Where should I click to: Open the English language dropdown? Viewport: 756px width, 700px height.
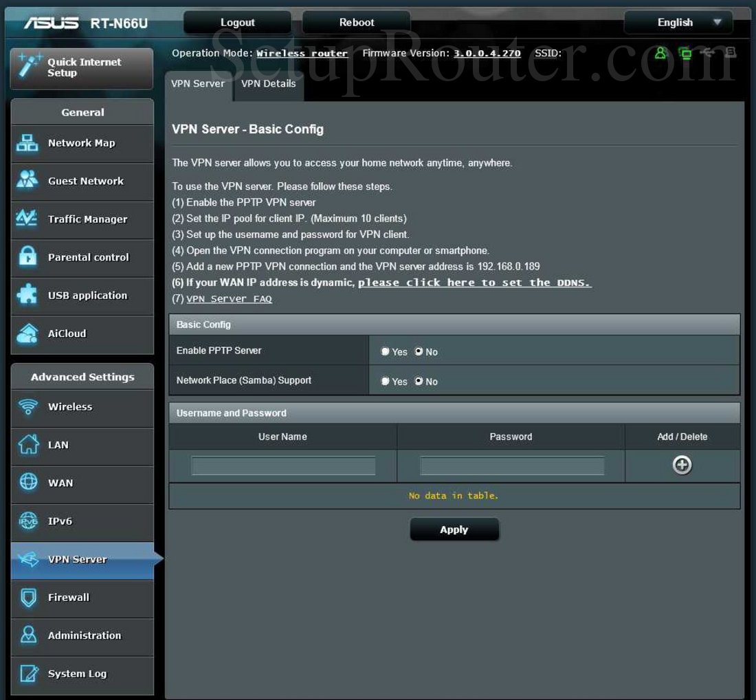678,22
